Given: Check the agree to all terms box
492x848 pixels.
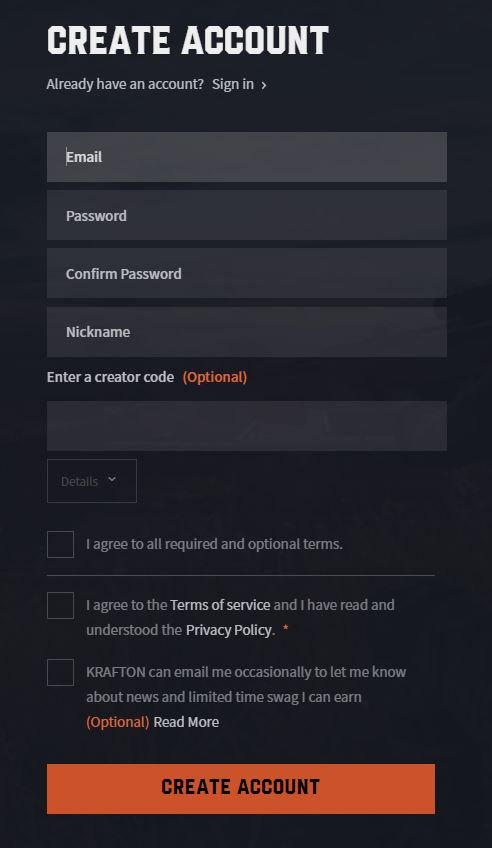Looking at the screenshot, I should pyautogui.click(x=61, y=544).
